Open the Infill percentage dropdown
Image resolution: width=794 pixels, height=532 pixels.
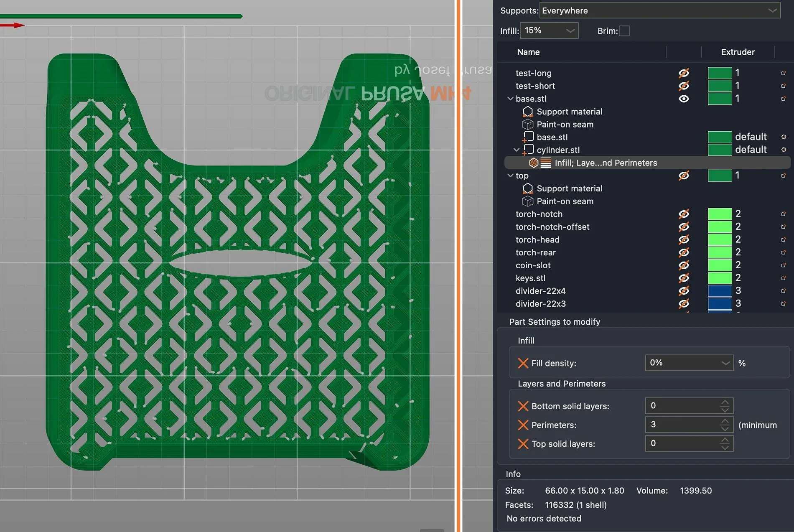[x=549, y=31]
